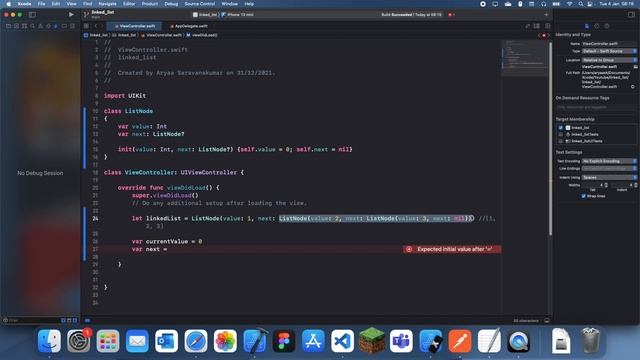Open the Type dropdown Default - Swift Source
This screenshot has height=360, width=640.
pos(609,51)
